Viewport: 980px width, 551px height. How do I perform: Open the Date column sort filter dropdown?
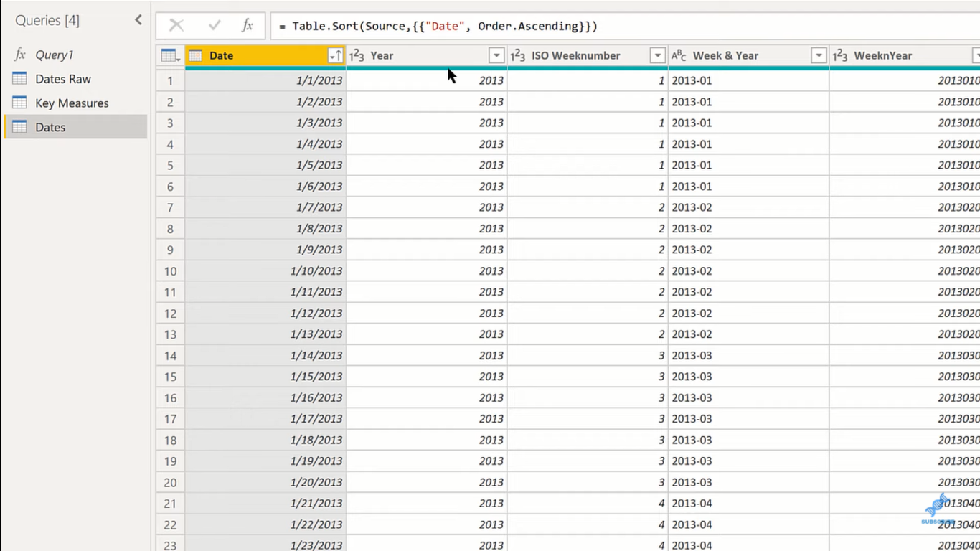[x=335, y=55]
